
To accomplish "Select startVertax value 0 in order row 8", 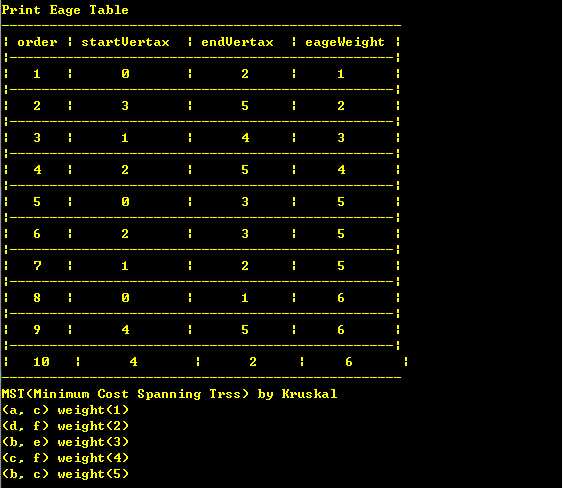I will [125, 298].
